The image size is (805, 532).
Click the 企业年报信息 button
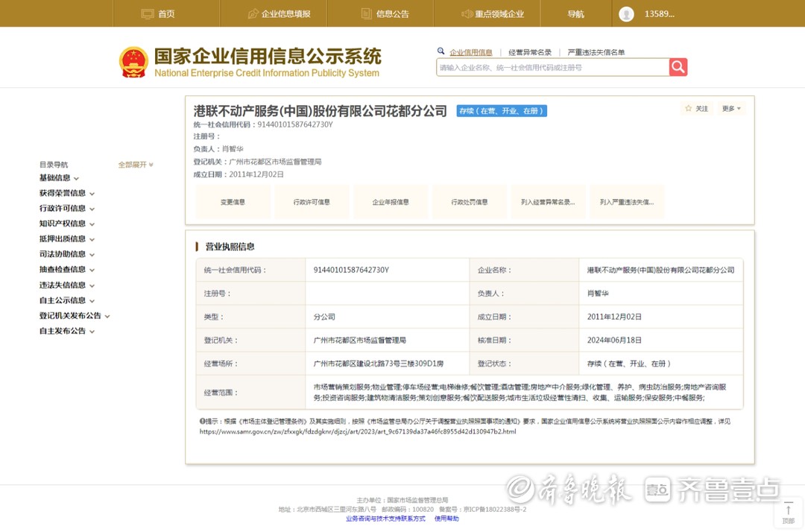391,202
